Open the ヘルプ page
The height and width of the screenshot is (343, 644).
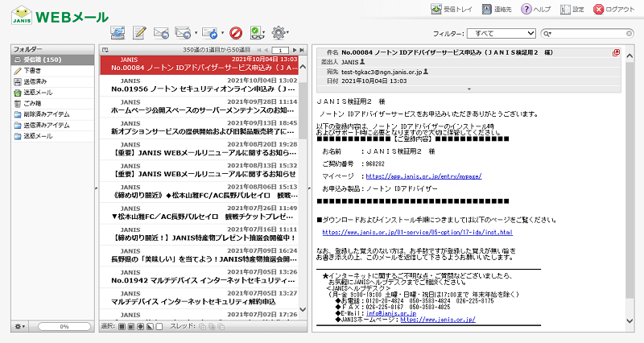(535, 9)
